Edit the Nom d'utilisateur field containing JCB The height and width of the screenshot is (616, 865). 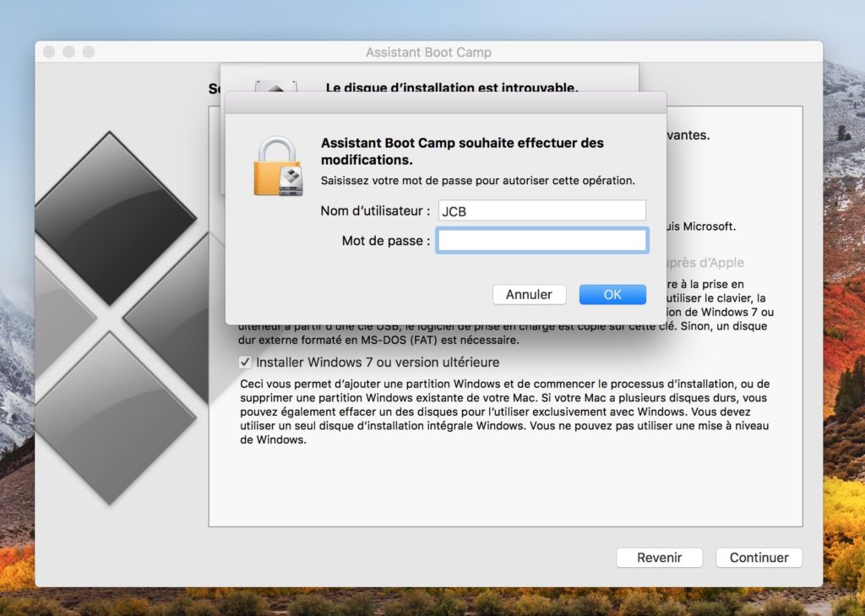pyautogui.click(x=542, y=211)
